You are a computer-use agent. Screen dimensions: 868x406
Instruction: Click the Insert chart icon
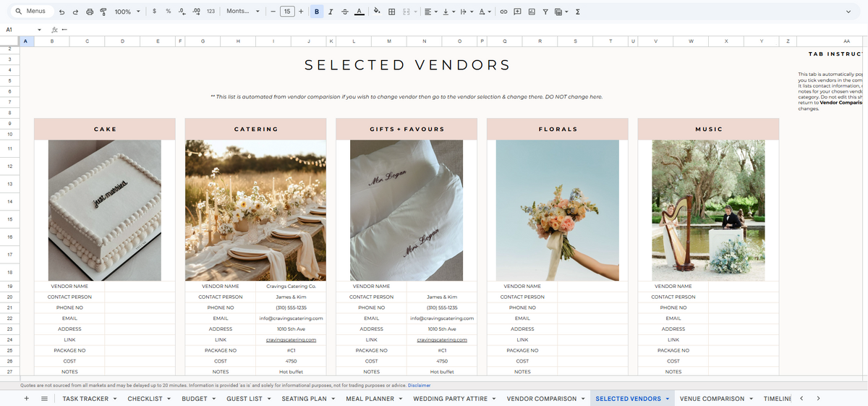[532, 12]
